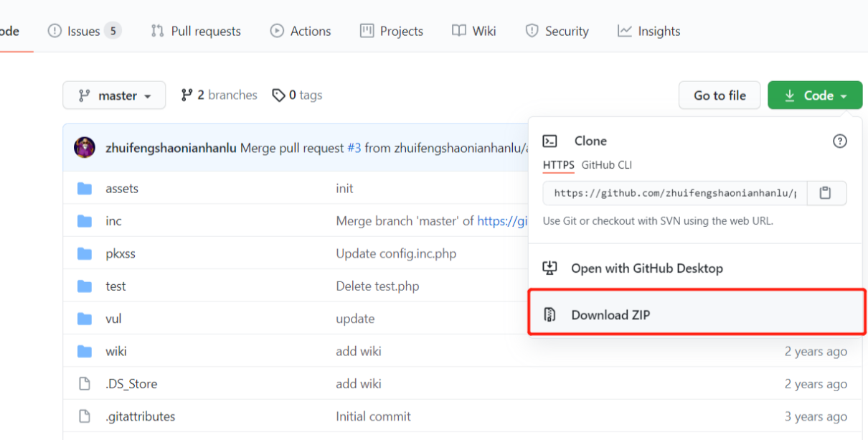The image size is (868, 440).
Task: Click the Download ZIP file icon
Action: tap(549, 314)
